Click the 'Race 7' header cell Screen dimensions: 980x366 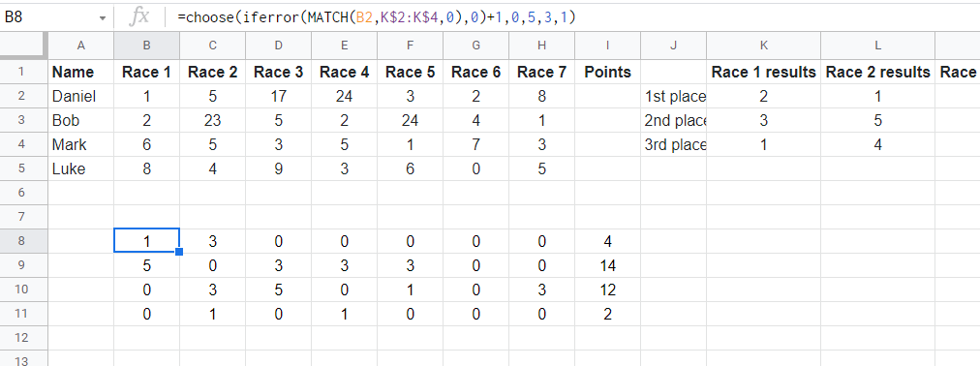coord(542,72)
